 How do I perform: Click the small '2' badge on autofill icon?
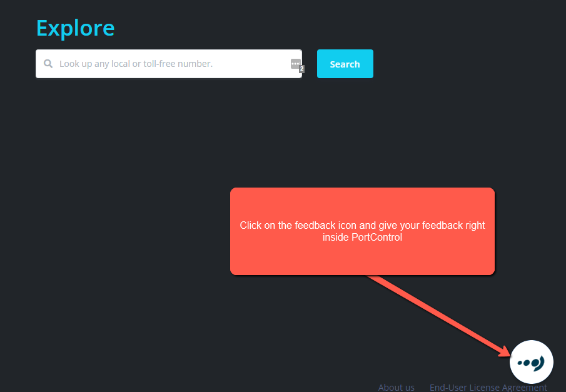(x=301, y=69)
